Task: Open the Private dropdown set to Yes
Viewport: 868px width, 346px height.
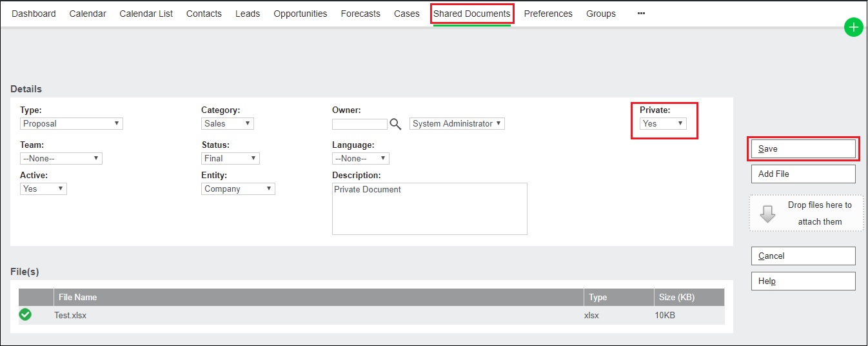Action: (663, 123)
